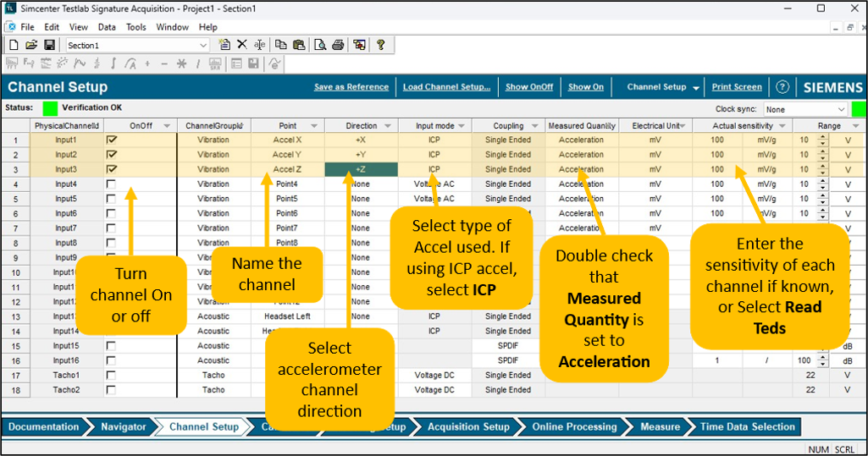Click Load Channel Setup... link
The image size is (868, 456).
click(x=447, y=87)
